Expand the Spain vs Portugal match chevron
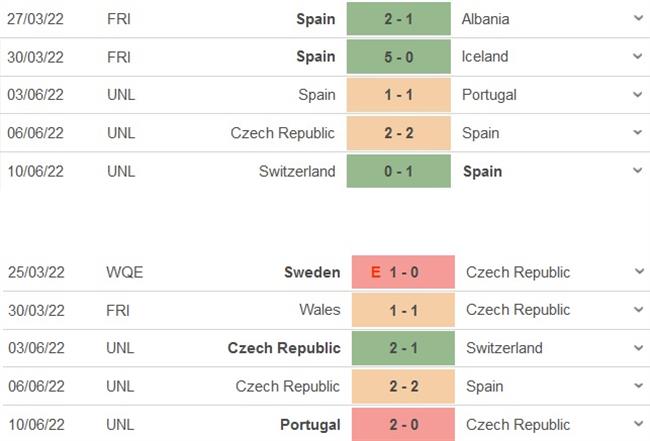This screenshot has width=650, height=441. pos(638,95)
